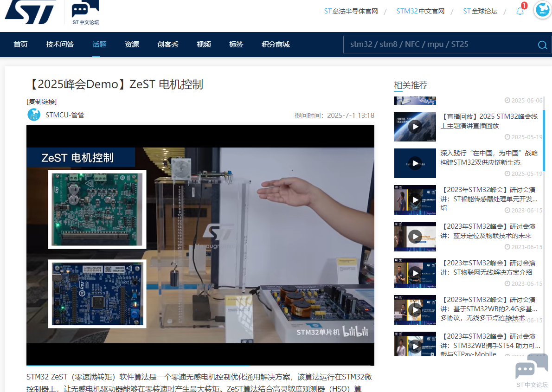Viewport: 552px width, 392px height.
Task: Play the 深入践行在中国为中国 video thumbnail
Action: coord(415,163)
